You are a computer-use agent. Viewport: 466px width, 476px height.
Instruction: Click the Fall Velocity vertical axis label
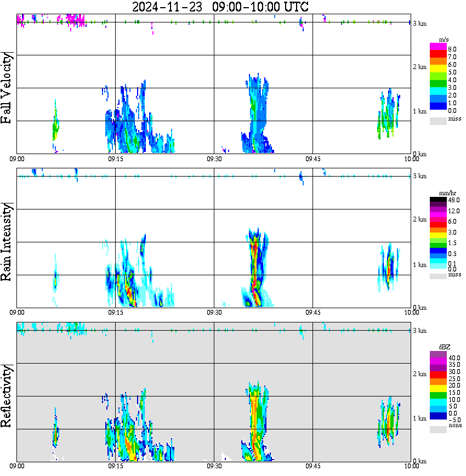click(6, 88)
